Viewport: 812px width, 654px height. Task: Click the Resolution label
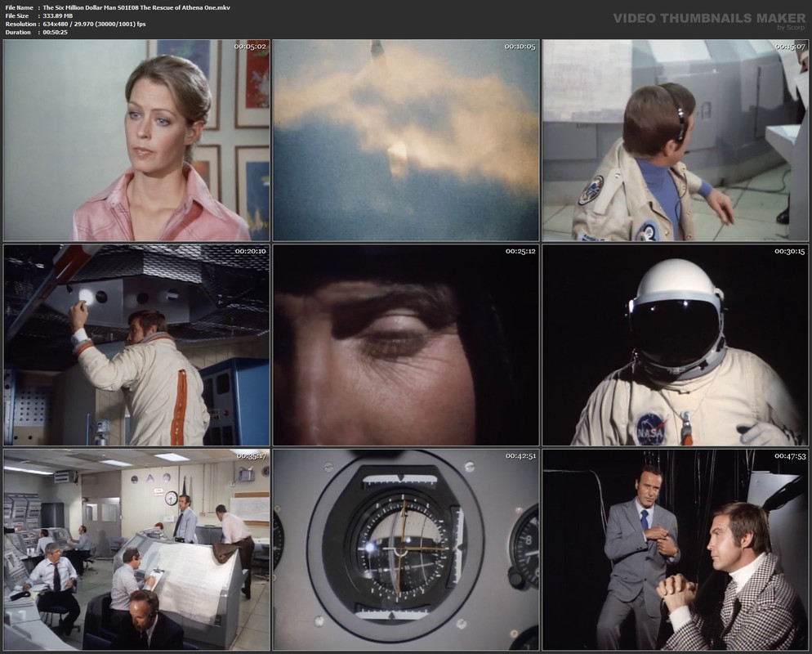[x=20, y=25]
